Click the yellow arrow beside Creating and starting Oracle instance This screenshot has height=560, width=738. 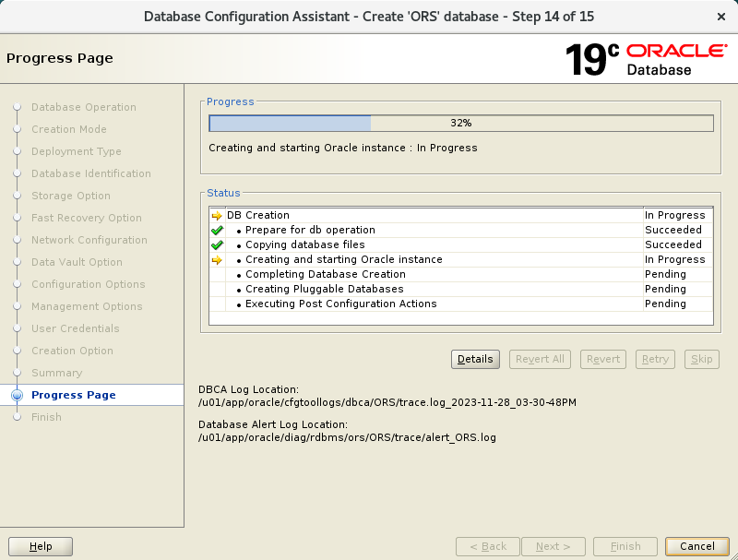click(x=217, y=260)
